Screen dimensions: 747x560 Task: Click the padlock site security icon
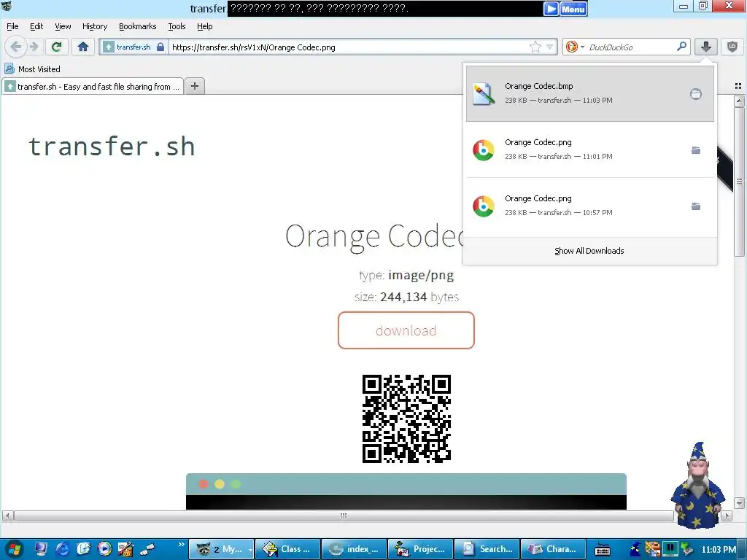160,47
